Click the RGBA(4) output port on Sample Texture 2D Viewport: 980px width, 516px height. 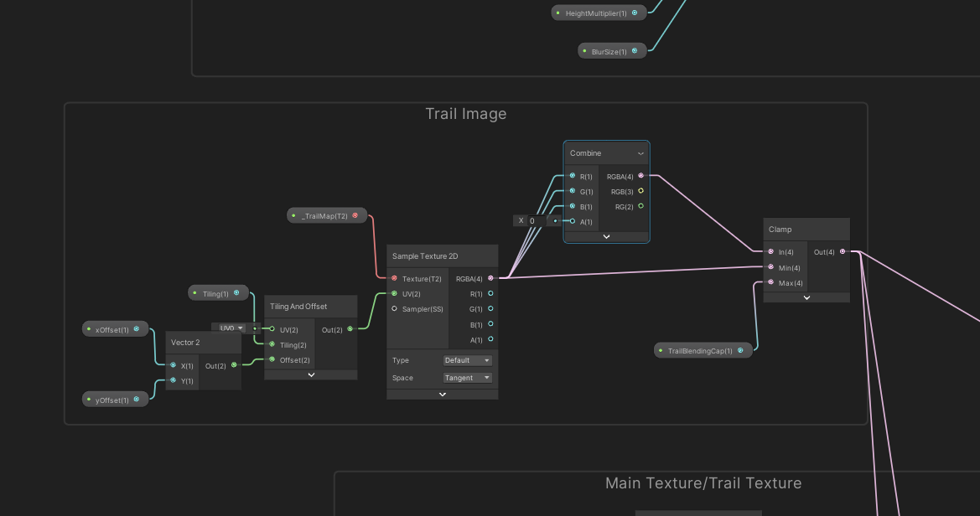pos(490,278)
